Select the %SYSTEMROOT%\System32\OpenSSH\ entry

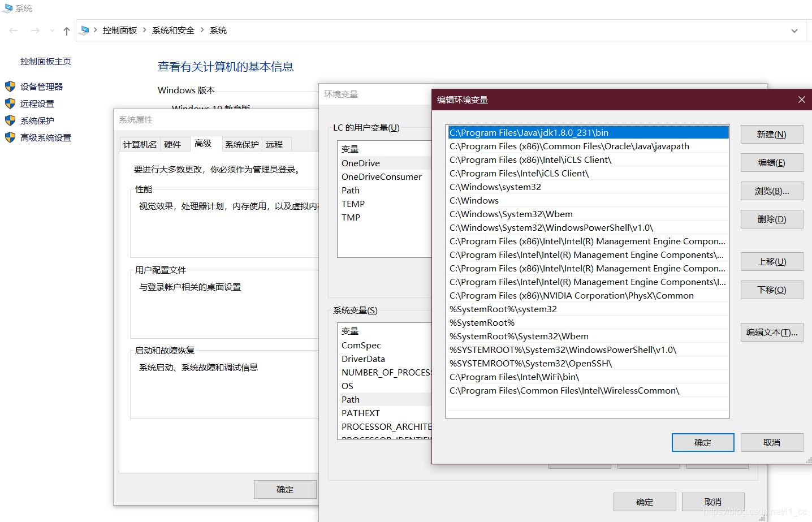pyautogui.click(x=588, y=363)
